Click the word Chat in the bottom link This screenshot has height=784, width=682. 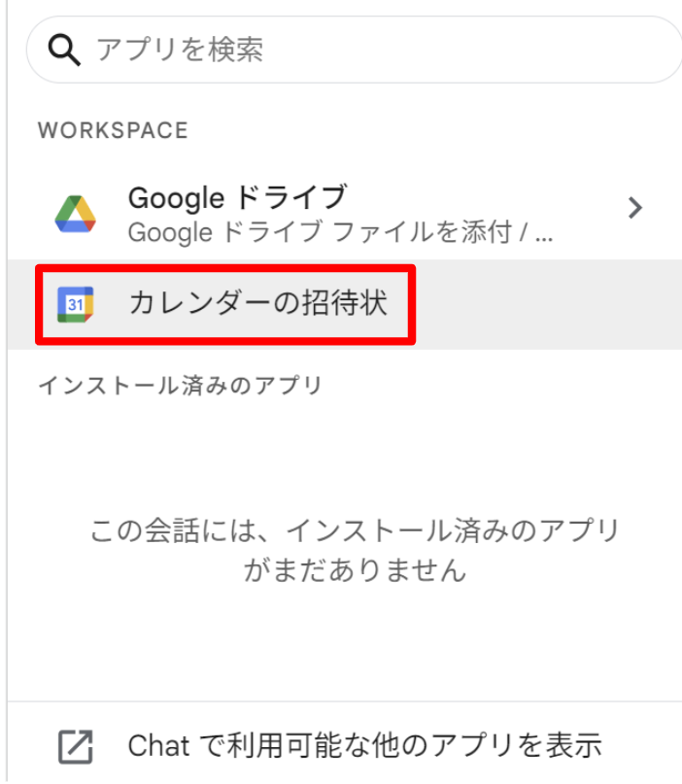tap(161, 746)
